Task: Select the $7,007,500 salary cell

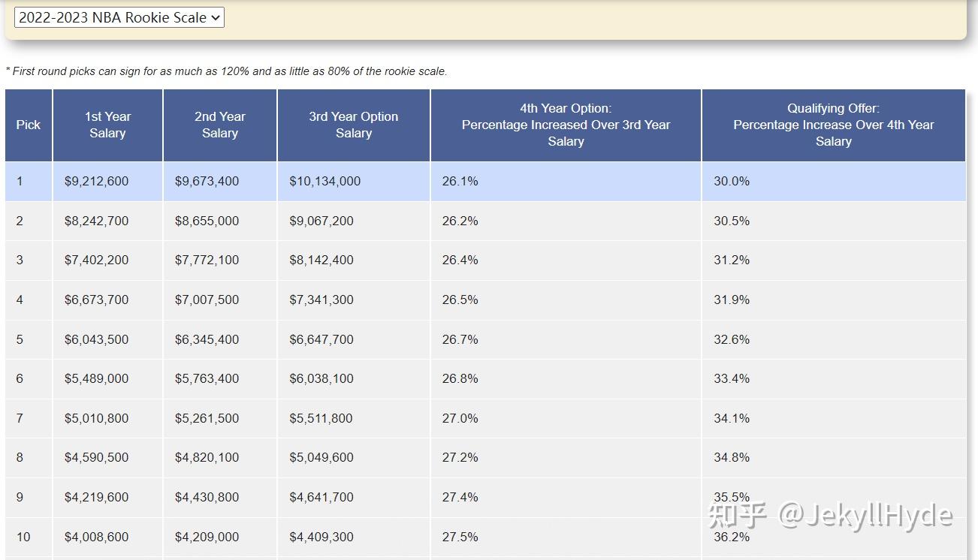Action: (220, 300)
